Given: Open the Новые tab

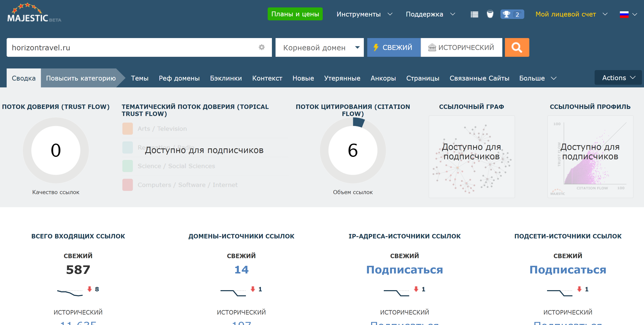Looking at the screenshot, I should 303,78.
